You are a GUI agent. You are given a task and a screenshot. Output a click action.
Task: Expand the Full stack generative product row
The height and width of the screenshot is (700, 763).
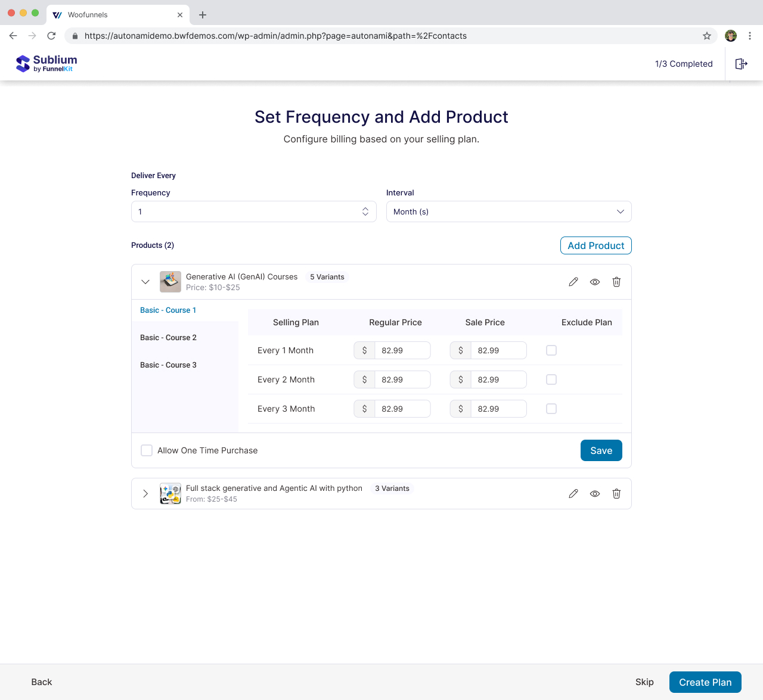[145, 493]
